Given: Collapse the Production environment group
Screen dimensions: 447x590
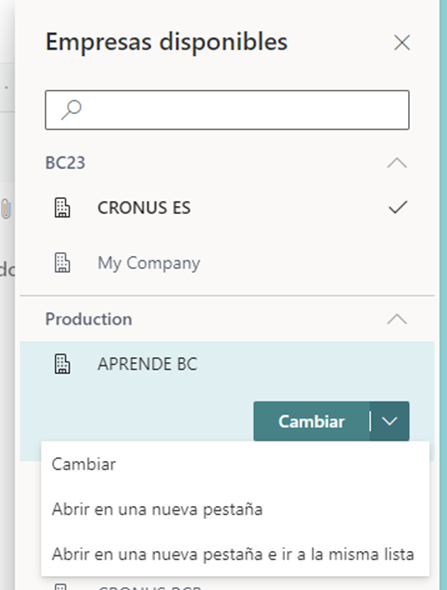Looking at the screenshot, I should click(x=397, y=319).
